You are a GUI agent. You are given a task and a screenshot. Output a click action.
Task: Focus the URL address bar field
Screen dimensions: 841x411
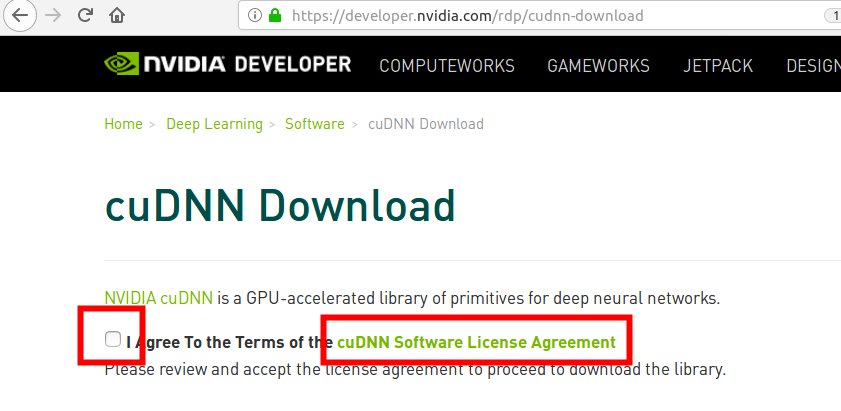540,16
